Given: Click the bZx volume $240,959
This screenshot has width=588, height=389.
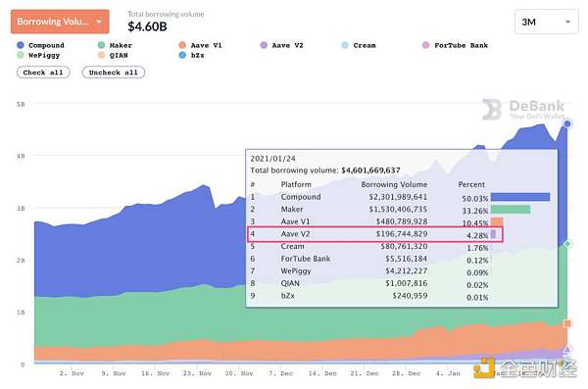Looking at the screenshot, I should coord(410,296).
